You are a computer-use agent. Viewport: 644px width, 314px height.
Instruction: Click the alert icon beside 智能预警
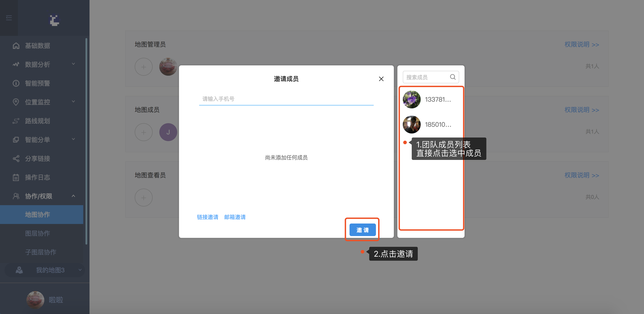tap(16, 83)
